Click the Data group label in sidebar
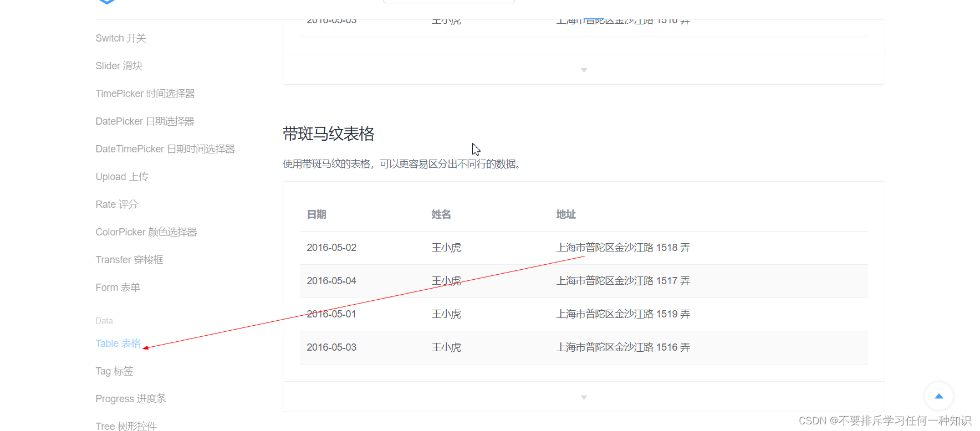Screen dimensions: 980x431 (104, 321)
